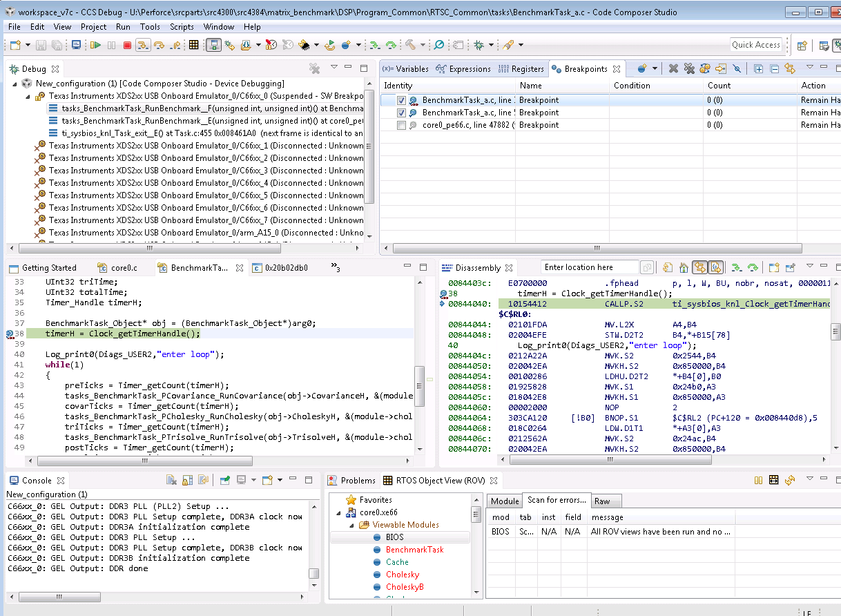Open the new breakpoint dropdown arrow

pos(653,68)
